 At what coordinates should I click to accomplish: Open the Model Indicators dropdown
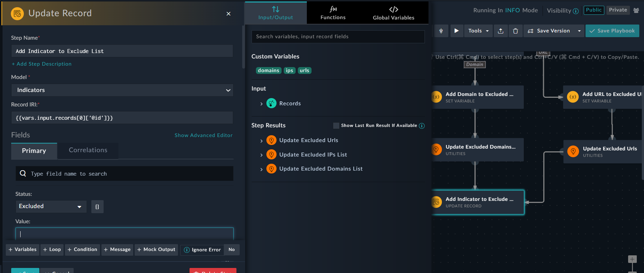coord(122,90)
